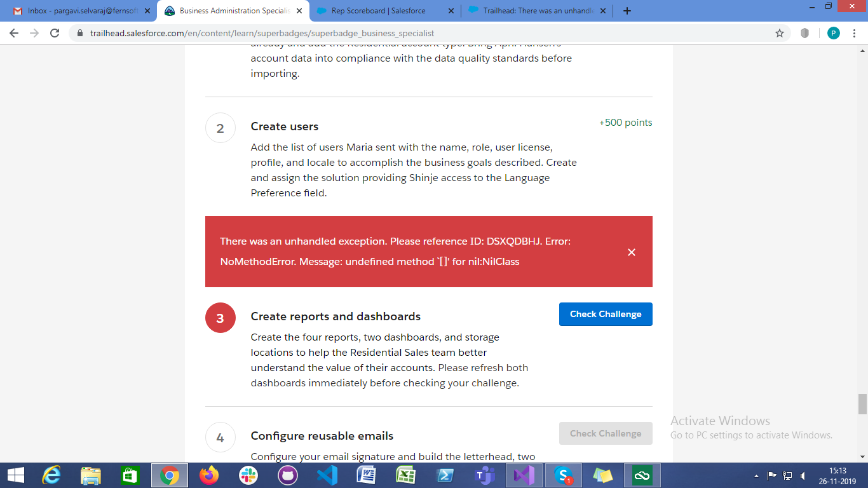Close the Gmail Inbox tab
The width and height of the screenshot is (868, 488).
pyautogui.click(x=147, y=11)
